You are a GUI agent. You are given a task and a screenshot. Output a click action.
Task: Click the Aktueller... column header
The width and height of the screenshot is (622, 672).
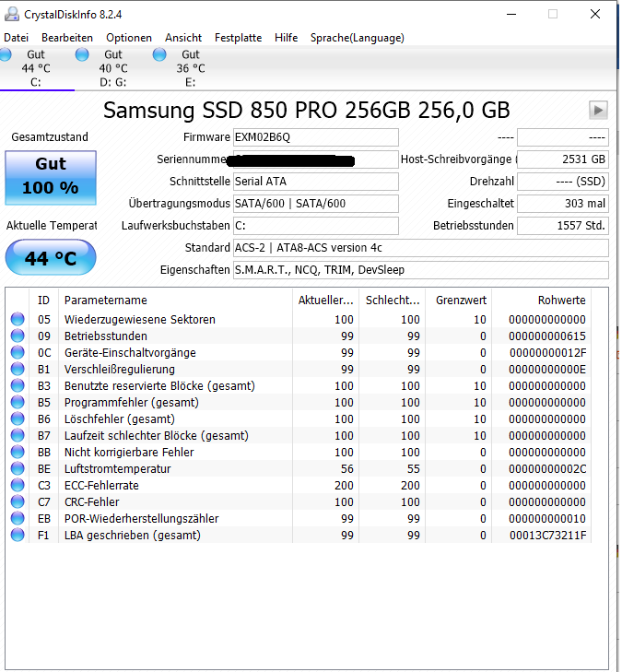click(x=325, y=300)
